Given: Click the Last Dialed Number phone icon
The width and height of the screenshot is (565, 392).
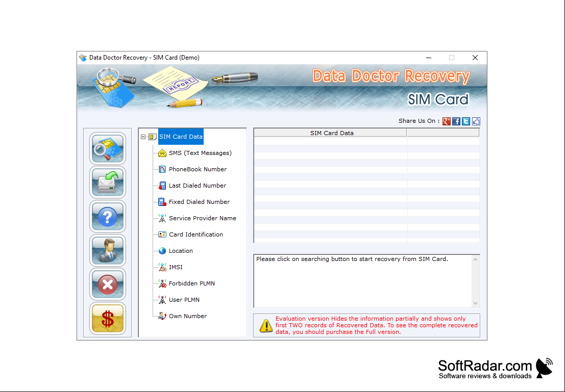Looking at the screenshot, I should point(162,186).
